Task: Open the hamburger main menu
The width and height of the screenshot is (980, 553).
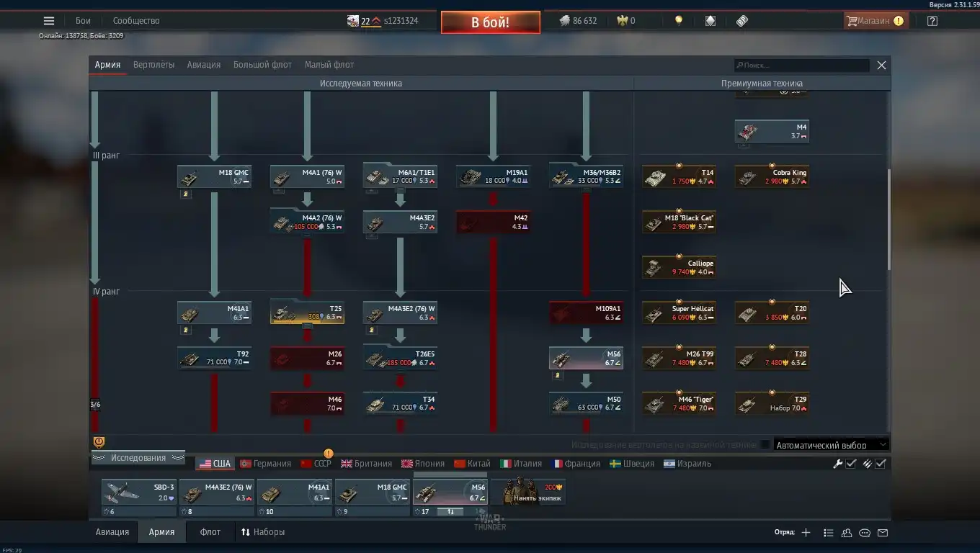Action: tap(49, 21)
